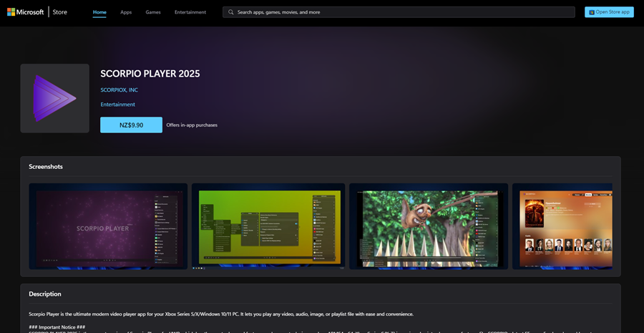The height and width of the screenshot is (333, 644).
Task: View the fourth screenshot with the orange movie library
Action: tap(562, 226)
